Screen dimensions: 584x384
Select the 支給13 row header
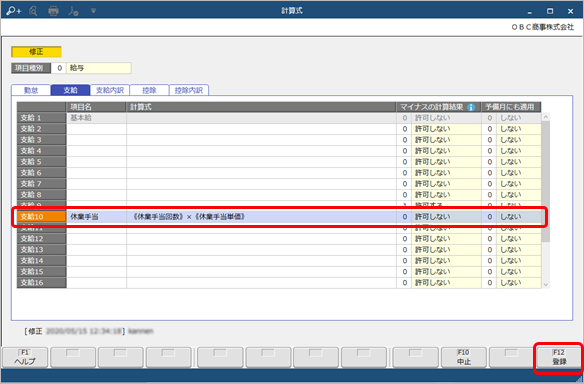pyautogui.click(x=41, y=250)
